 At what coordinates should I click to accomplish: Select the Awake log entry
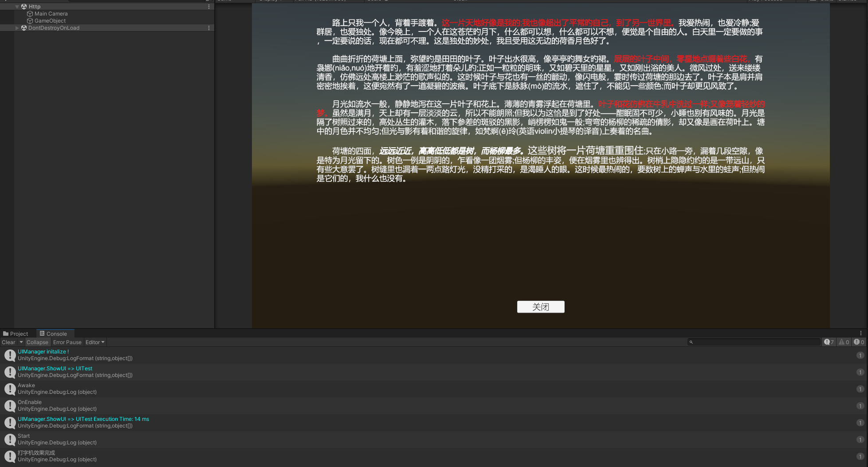(x=434, y=389)
